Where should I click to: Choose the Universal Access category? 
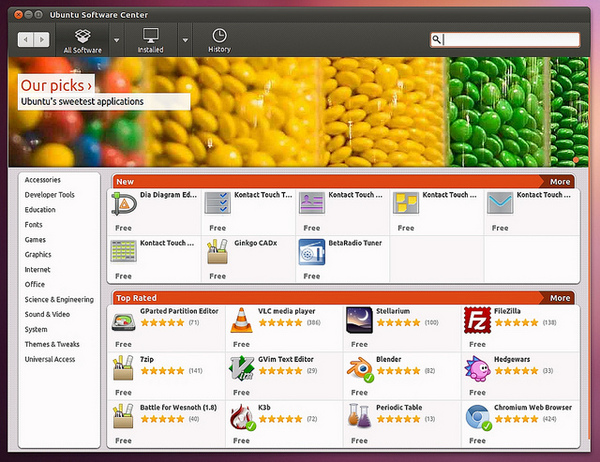click(x=50, y=359)
